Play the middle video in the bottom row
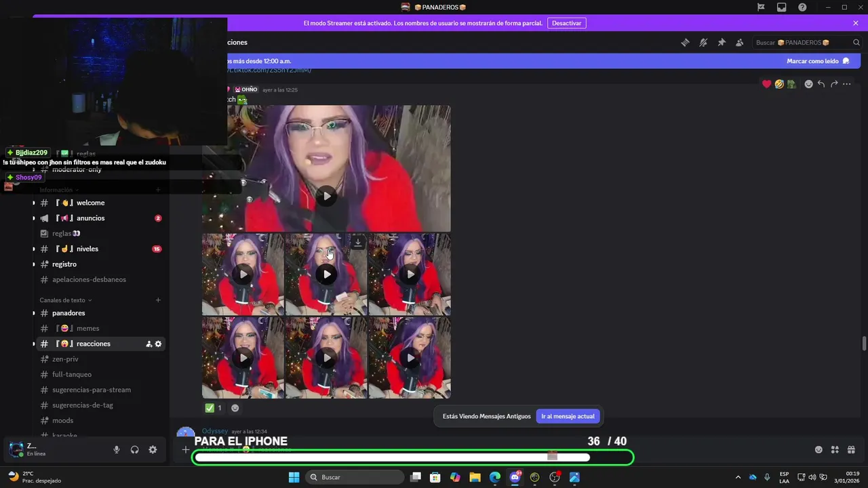868x488 pixels. coord(326,358)
